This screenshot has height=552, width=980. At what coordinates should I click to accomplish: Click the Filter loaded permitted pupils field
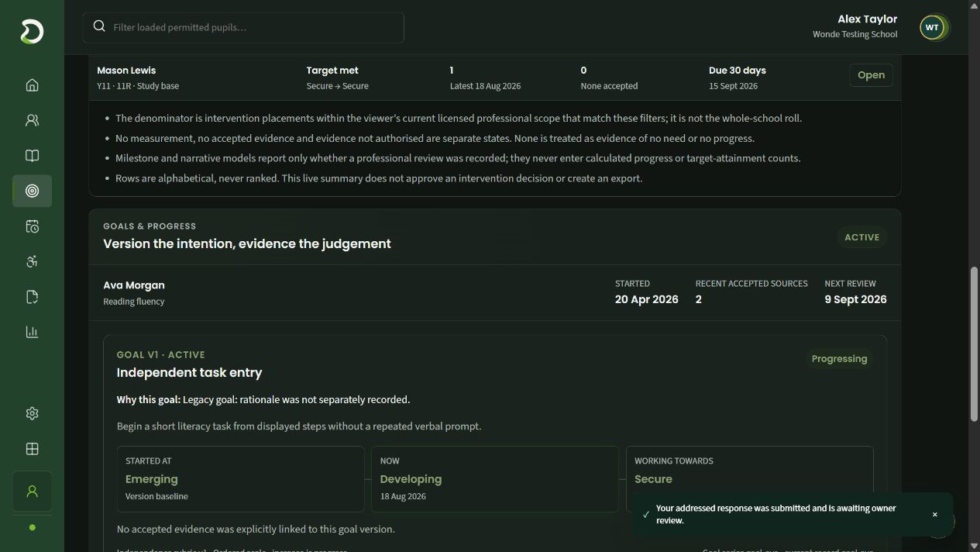coord(243,27)
